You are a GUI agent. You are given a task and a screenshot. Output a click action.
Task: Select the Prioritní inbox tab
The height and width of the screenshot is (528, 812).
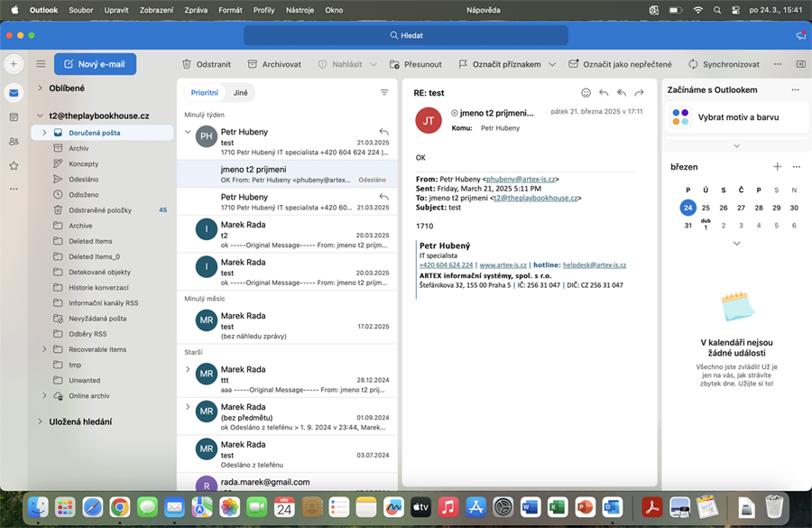point(205,93)
